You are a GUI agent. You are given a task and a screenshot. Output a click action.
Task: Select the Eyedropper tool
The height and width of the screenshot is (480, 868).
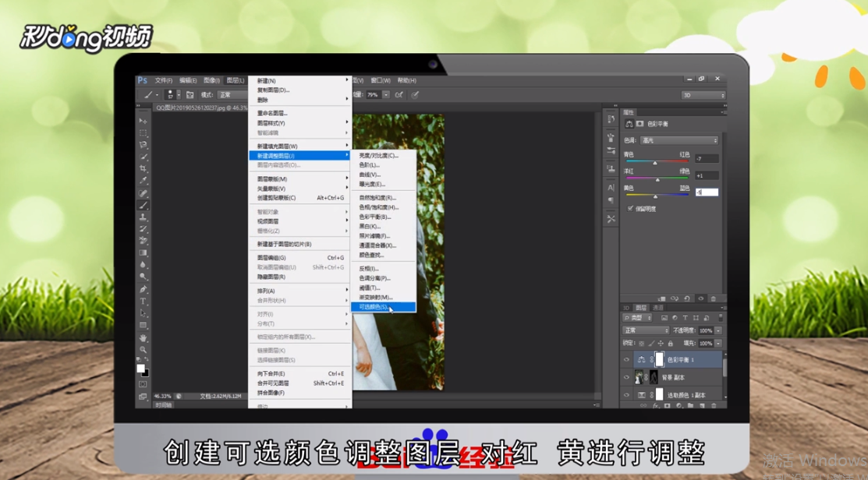pyautogui.click(x=143, y=181)
